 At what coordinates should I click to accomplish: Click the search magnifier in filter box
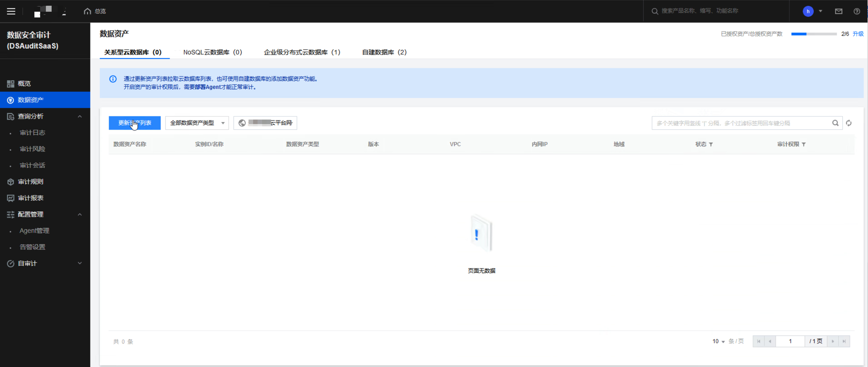click(835, 123)
